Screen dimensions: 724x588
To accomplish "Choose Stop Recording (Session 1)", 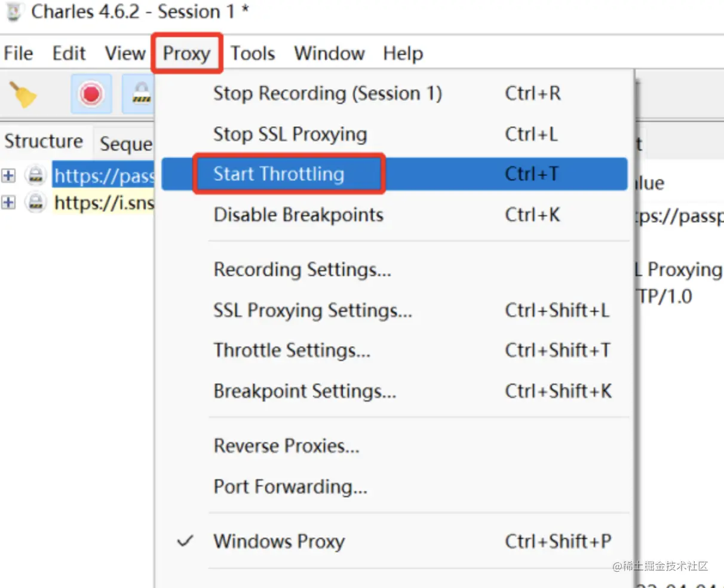I will click(394, 94).
